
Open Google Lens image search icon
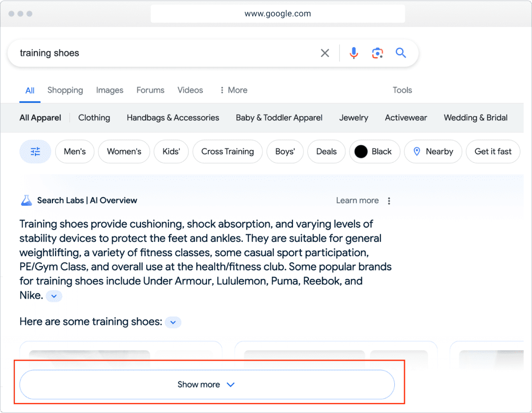(377, 53)
